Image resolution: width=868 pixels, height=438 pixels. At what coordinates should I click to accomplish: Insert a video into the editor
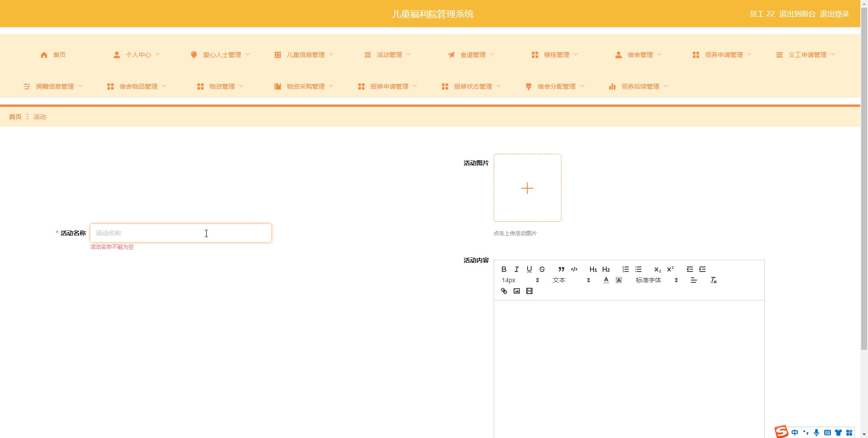coord(529,291)
